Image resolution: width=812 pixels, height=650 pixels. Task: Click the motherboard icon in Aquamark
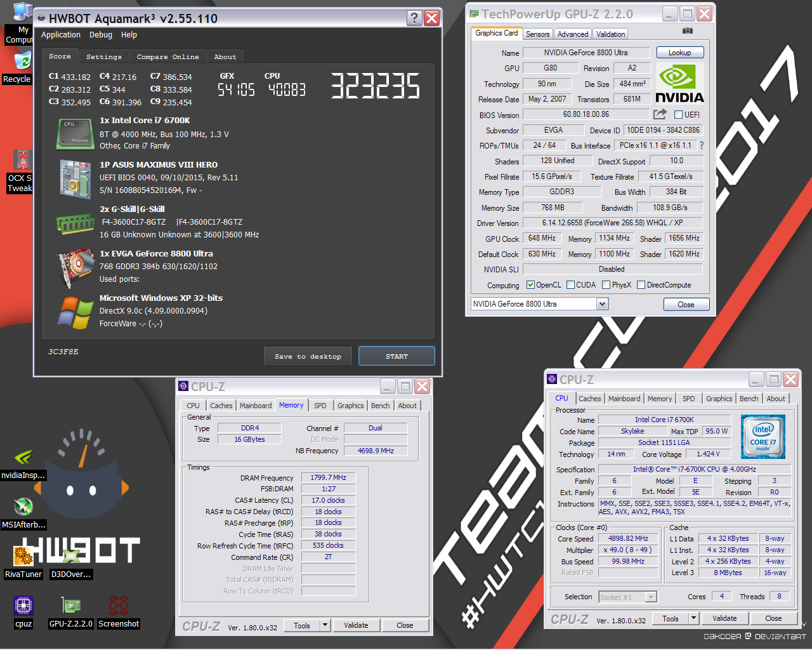tap(75, 178)
